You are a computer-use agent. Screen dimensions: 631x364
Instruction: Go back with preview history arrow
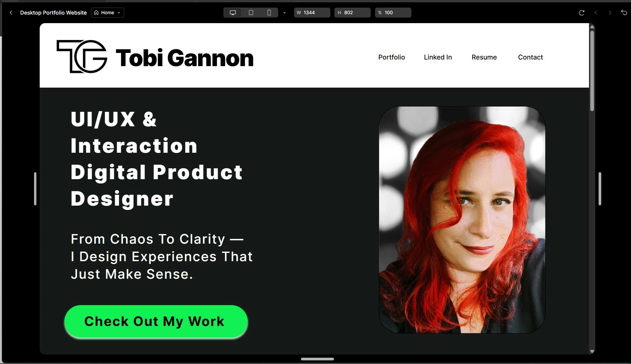point(596,13)
